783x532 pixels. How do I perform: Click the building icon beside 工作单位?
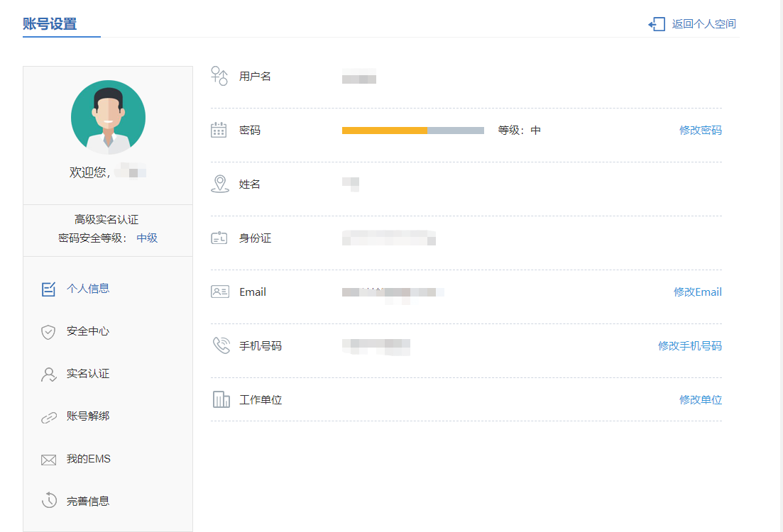[x=221, y=399]
